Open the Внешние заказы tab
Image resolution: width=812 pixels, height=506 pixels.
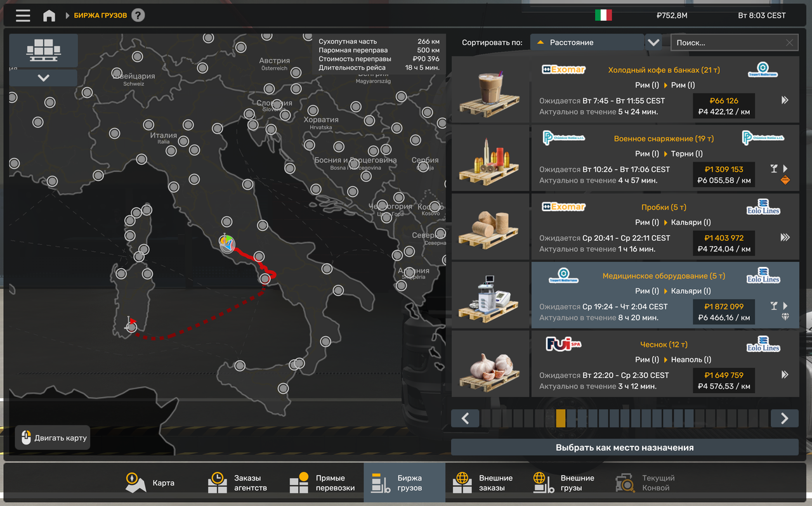(483, 483)
